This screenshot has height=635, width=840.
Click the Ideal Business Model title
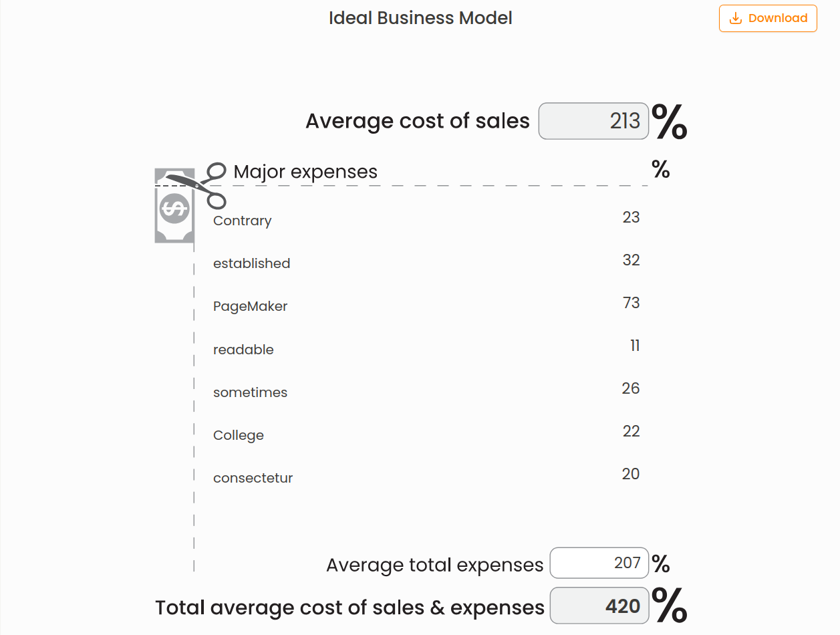pos(420,18)
